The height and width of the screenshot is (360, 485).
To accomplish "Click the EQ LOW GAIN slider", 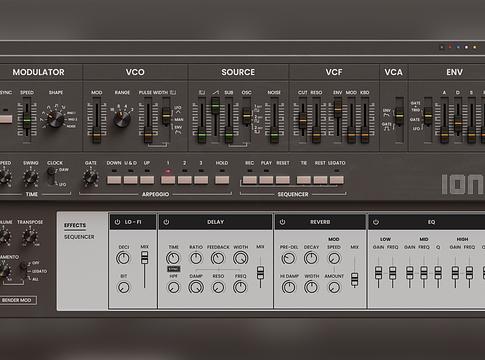I will (378, 273).
